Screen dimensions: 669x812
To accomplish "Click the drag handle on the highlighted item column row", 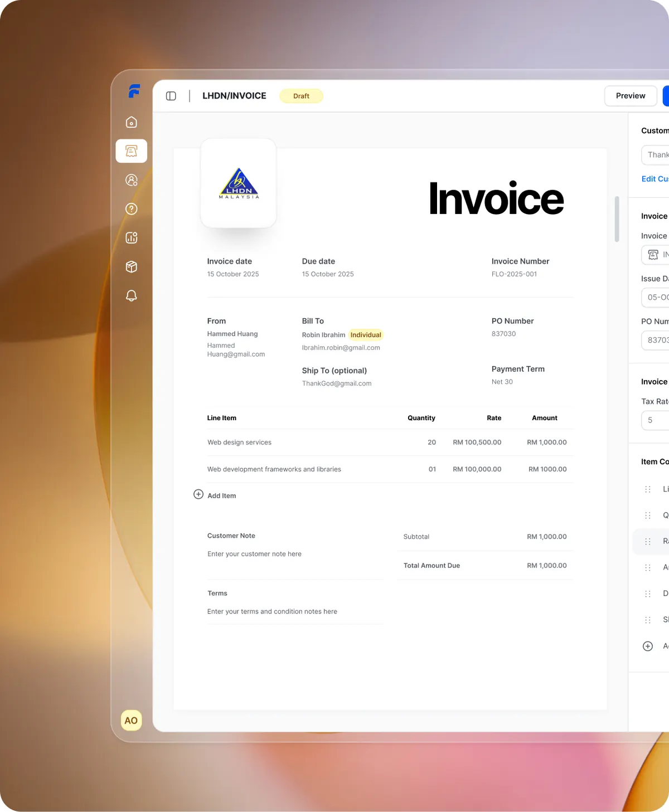I will (x=648, y=542).
